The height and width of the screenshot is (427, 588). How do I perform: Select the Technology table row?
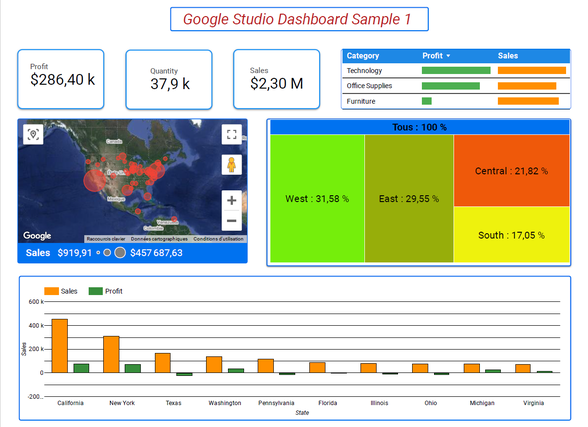(x=456, y=70)
